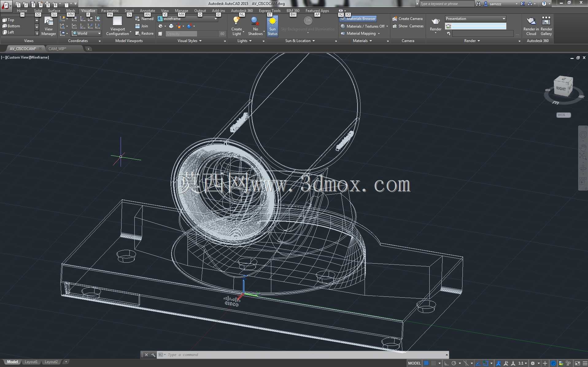Close the command line window
The height and width of the screenshot is (367, 588).
pos(146,355)
